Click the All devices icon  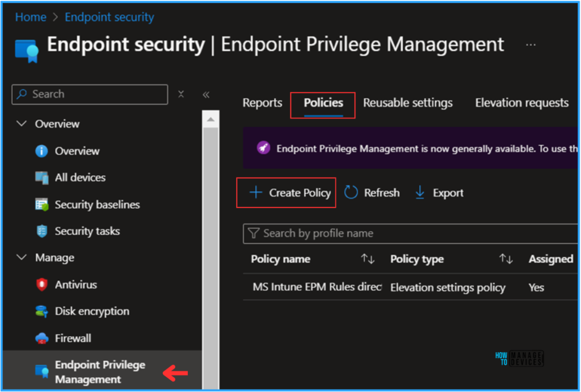(41, 178)
